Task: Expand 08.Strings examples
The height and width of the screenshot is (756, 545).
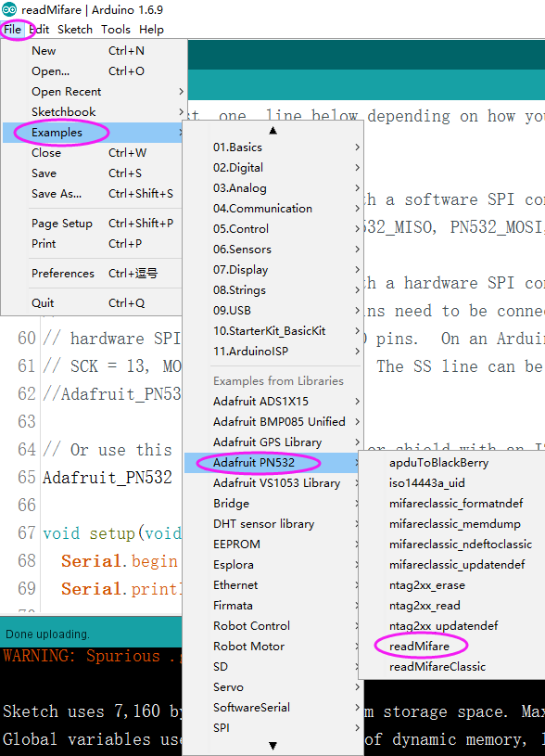Action: coord(272,289)
